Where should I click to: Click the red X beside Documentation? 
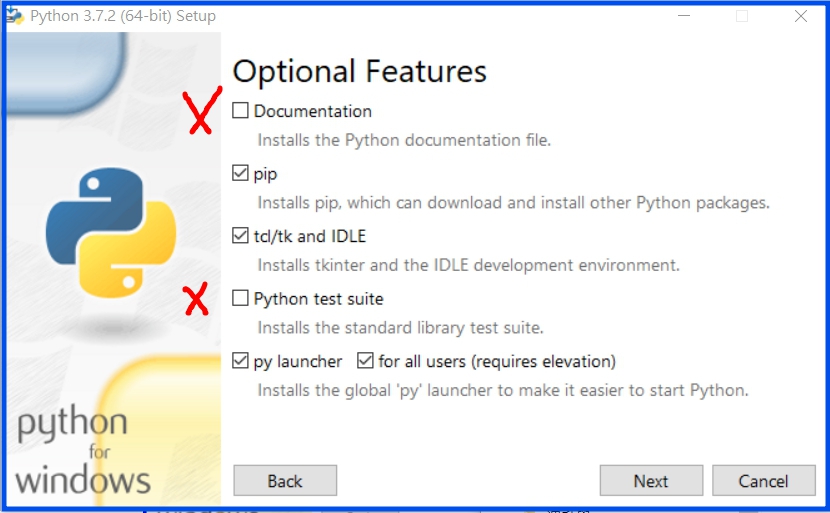click(202, 110)
